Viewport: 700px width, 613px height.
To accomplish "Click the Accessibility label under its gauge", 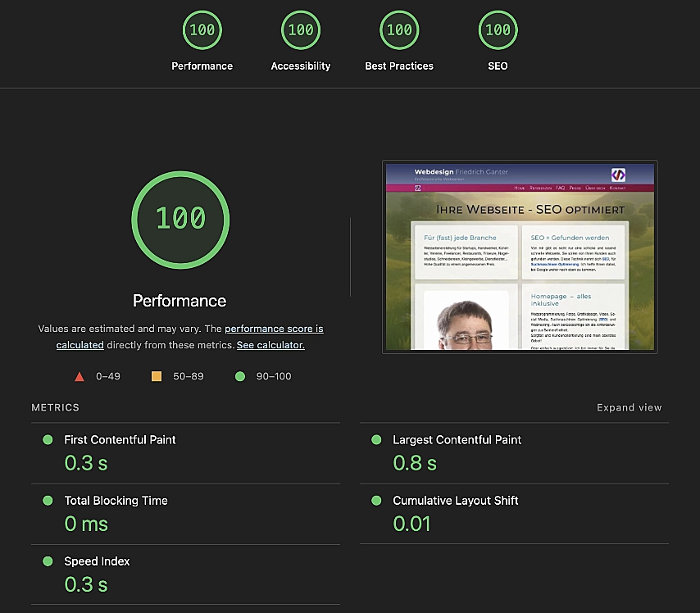I will pyautogui.click(x=301, y=66).
